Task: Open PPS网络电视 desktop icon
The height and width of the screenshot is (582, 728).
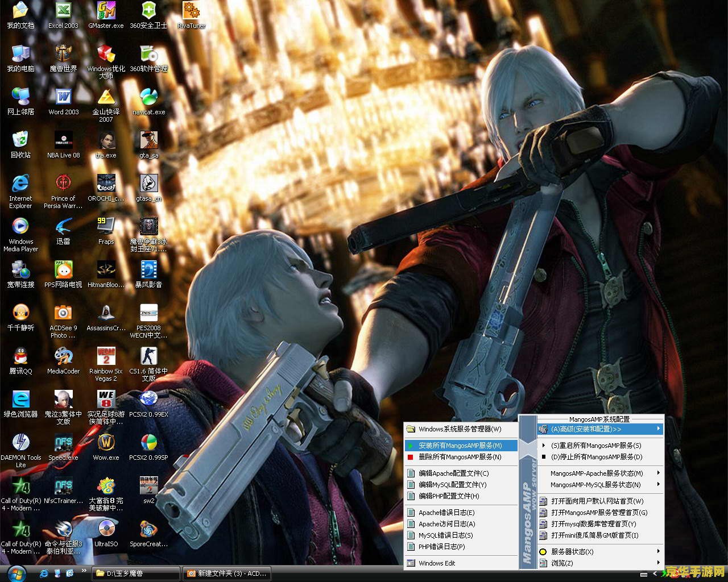Action: [63, 274]
